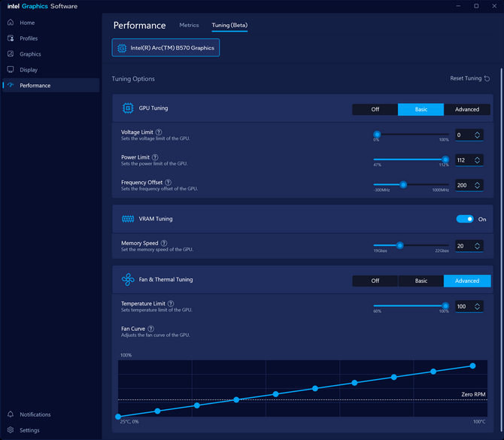Viewport: 504px width, 440px height.
Task: Click the Voltage Limit slider handle
Action: point(377,135)
